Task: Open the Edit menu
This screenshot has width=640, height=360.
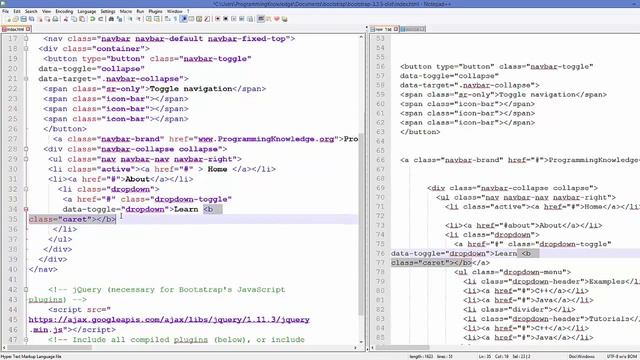Action: click(x=17, y=11)
